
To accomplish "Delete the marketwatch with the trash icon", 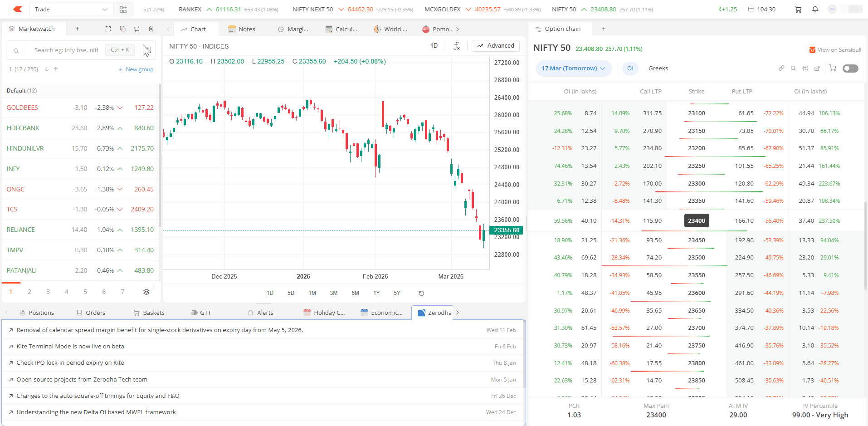I will pyautogui.click(x=151, y=29).
